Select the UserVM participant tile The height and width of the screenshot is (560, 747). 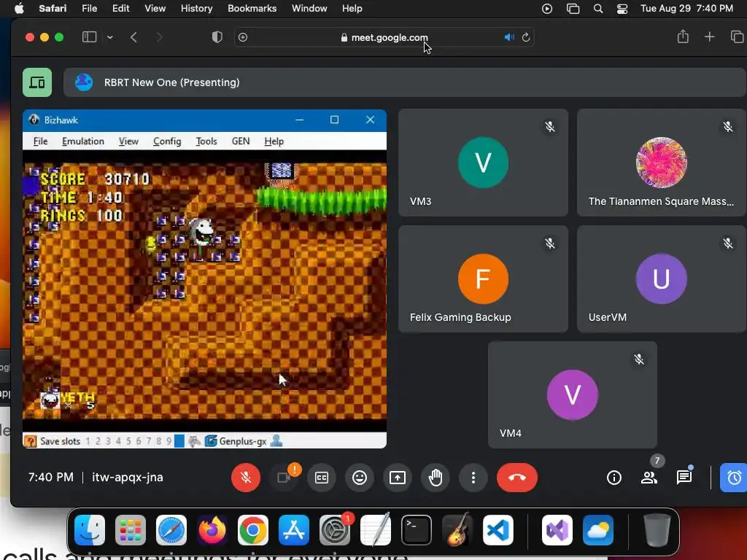coord(661,279)
